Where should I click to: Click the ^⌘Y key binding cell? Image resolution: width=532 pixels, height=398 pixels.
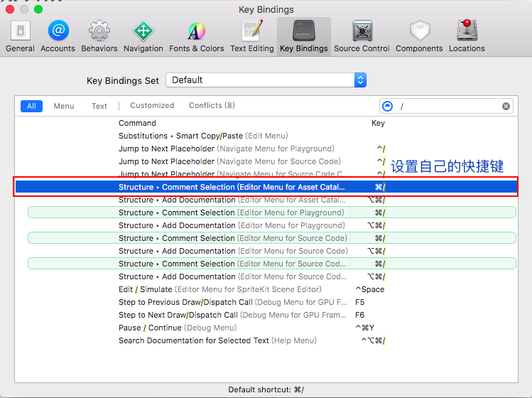364,328
